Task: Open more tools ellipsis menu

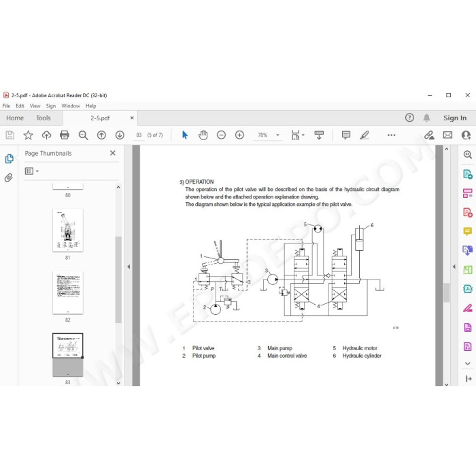Action: 392,135
